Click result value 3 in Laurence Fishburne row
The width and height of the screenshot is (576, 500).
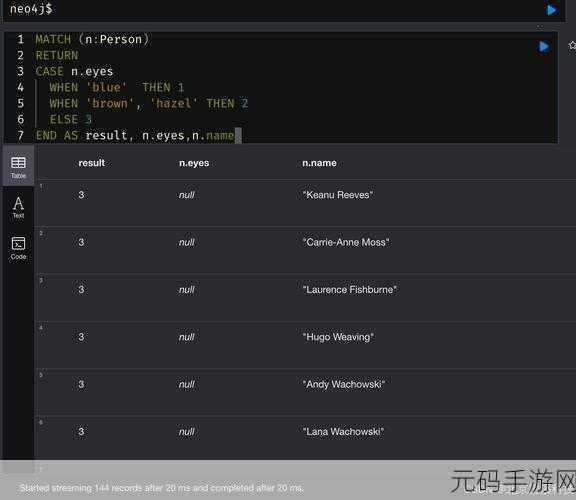[81, 289]
